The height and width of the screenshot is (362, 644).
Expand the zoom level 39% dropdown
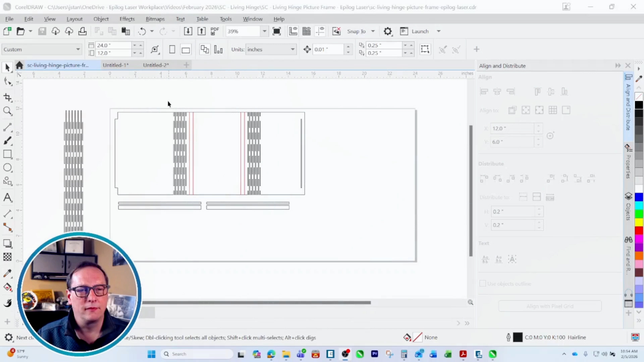(x=264, y=31)
